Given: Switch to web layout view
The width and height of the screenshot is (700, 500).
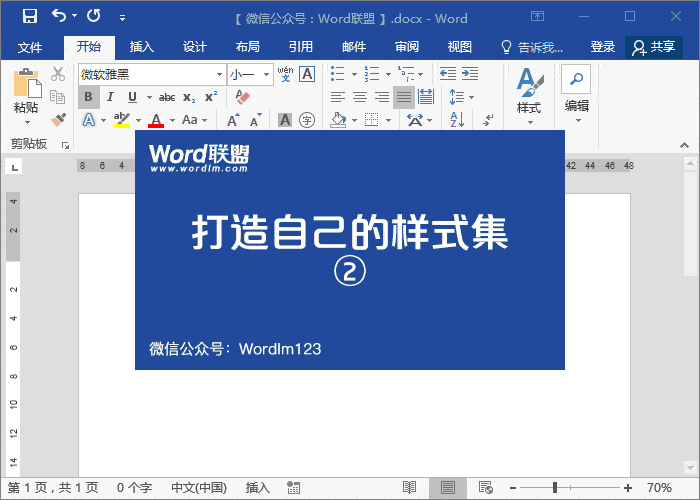Looking at the screenshot, I should coord(485,488).
